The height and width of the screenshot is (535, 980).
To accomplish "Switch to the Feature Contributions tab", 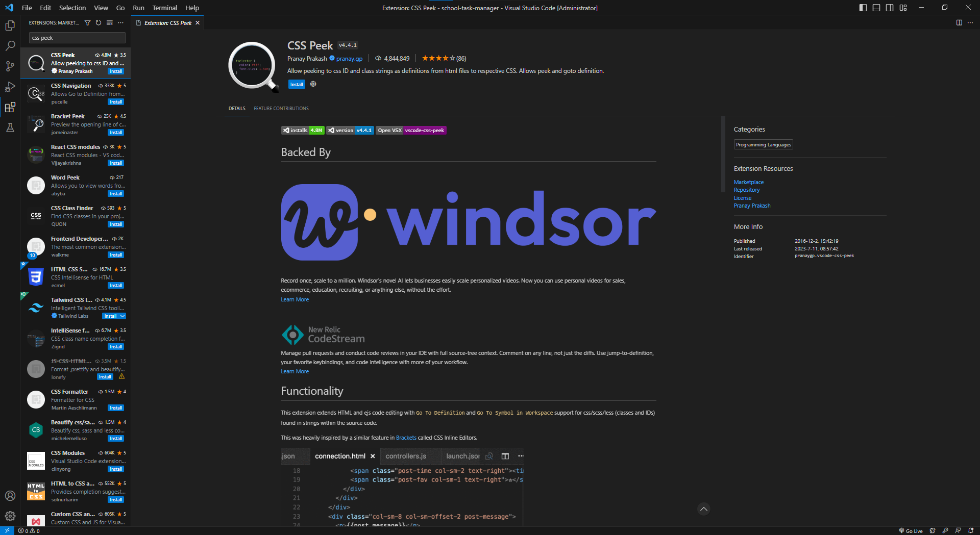I will click(x=281, y=109).
